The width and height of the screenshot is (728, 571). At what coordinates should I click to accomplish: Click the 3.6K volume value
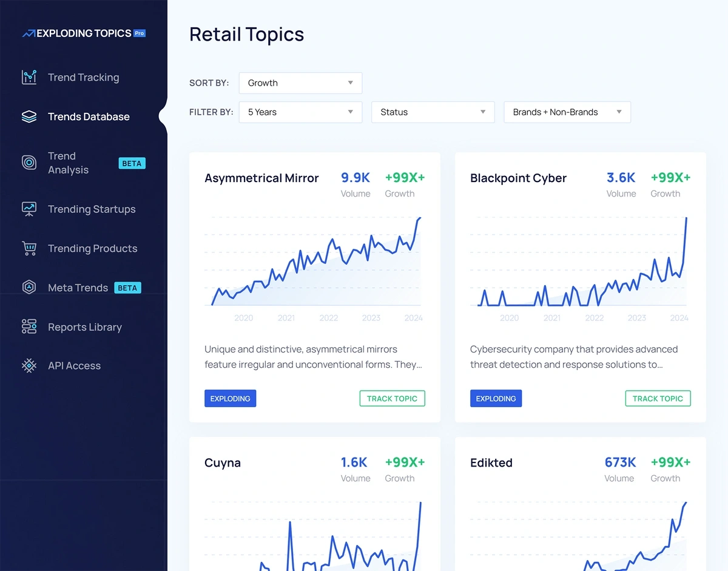coord(621,178)
